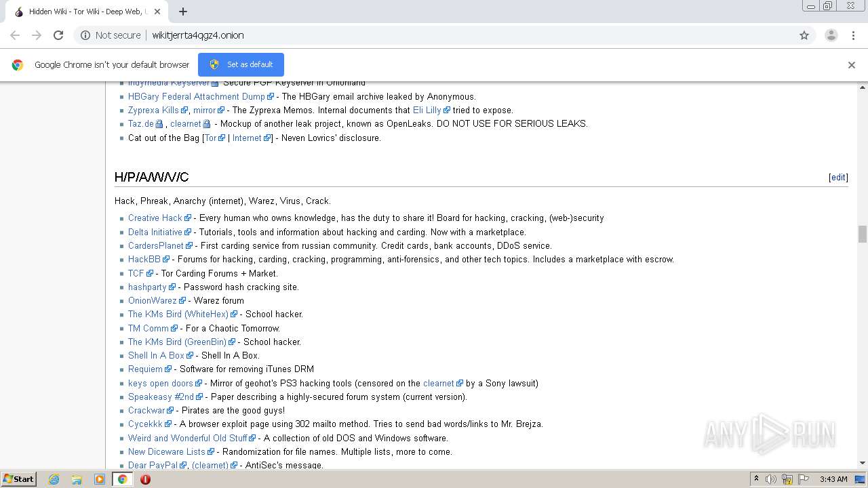This screenshot has height=488, width=868.
Task: Open the Cycekkk link
Action: click(146, 424)
